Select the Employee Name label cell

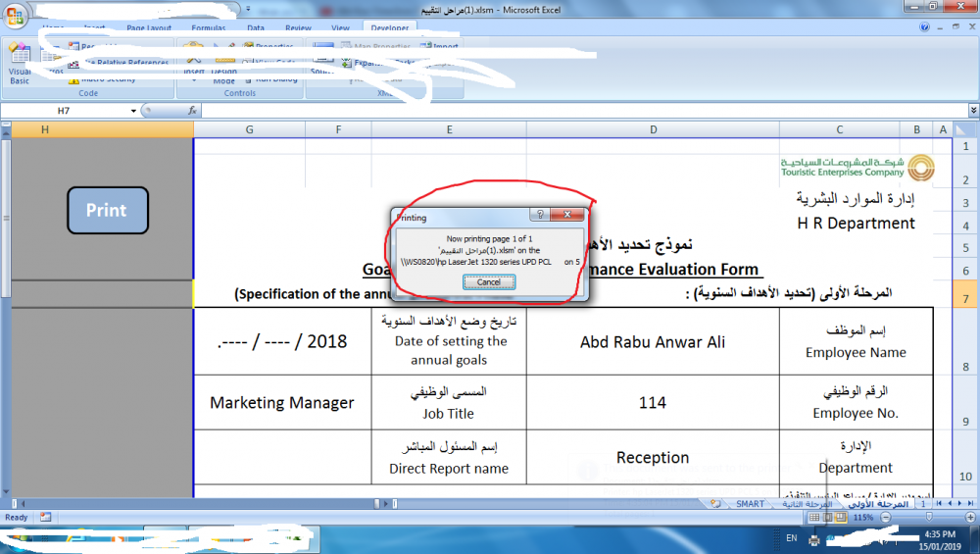[856, 341]
